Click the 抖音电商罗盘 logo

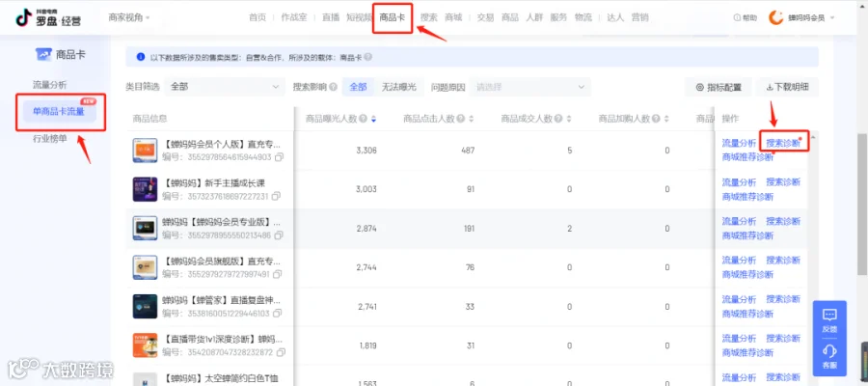(47, 17)
